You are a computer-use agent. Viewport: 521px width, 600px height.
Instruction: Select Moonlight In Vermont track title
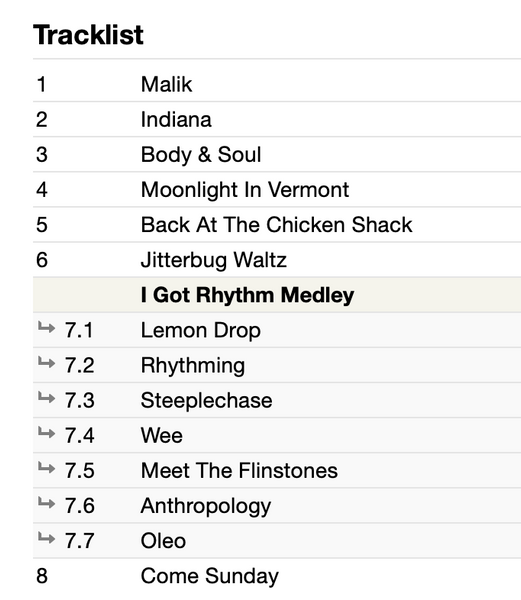pyautogui.click(x=245, y=190)
